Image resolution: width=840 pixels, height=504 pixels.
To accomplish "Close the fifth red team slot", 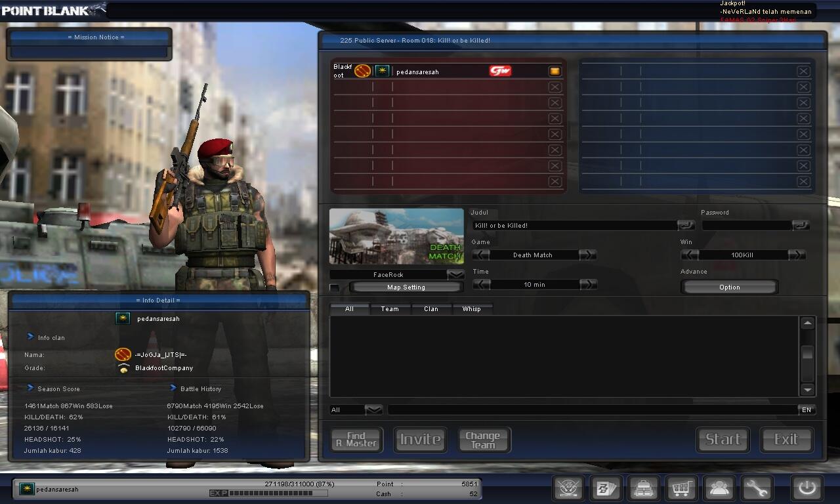I will point(555,134).
